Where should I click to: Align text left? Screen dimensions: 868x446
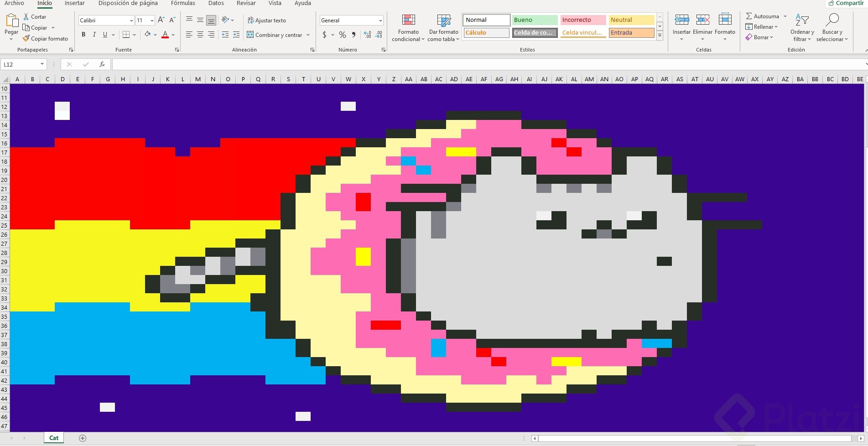189,34
